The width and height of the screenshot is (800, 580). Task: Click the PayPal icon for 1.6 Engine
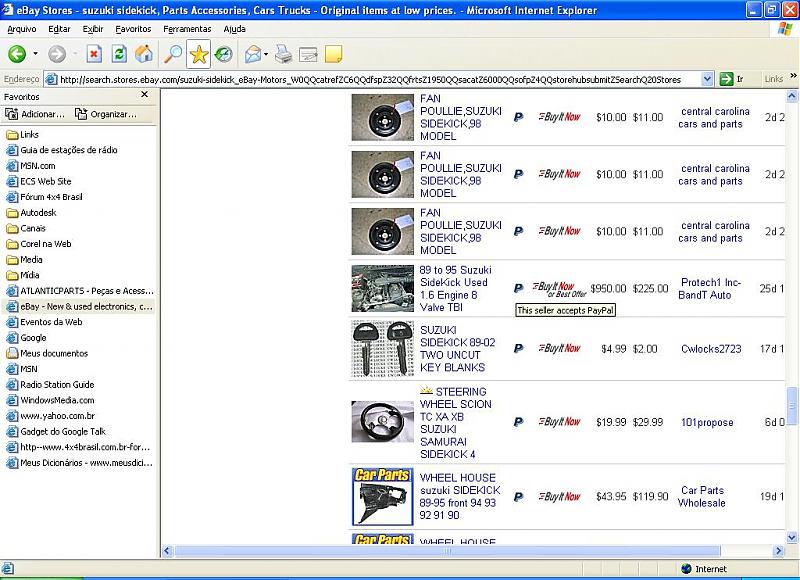point(518,288)
